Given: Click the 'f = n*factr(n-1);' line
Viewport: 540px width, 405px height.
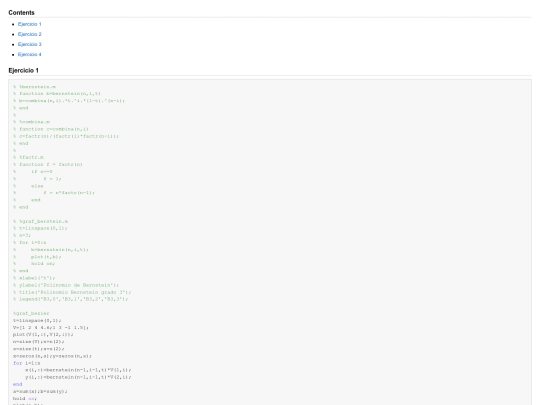Looking at the screenshot, I should tap(54, 193).
